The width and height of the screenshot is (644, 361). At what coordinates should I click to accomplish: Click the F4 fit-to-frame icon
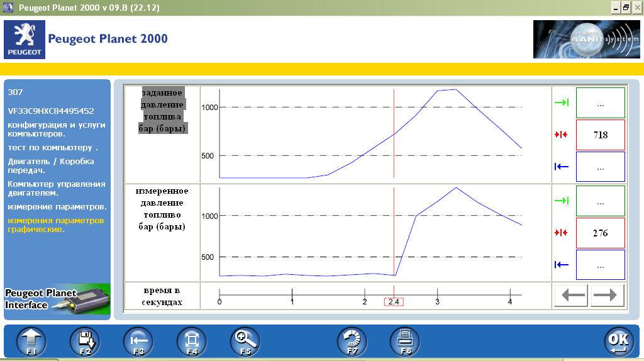(192, 341)
